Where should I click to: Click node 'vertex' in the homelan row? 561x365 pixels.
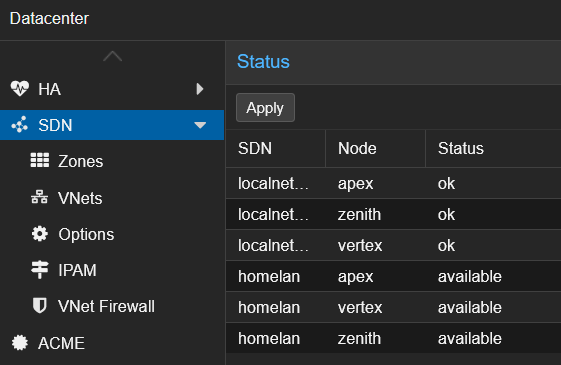click(x=360, y=307)
